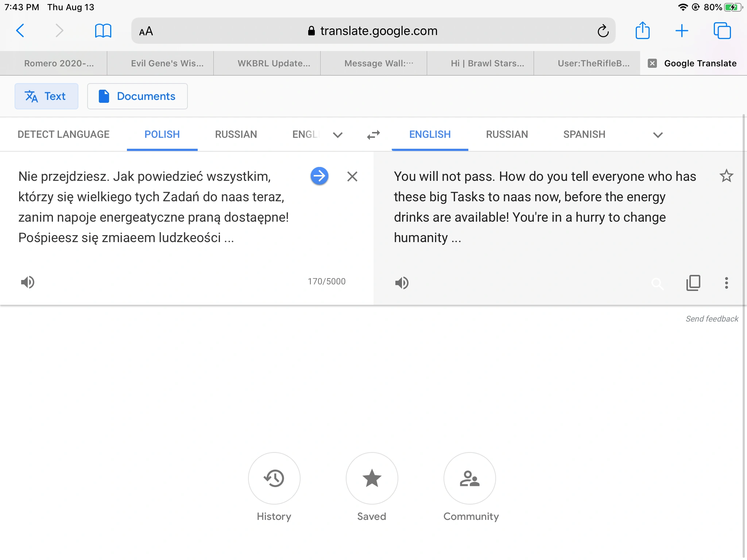
Task: Expand more target languages dropdown
Action: click(658, 135)
